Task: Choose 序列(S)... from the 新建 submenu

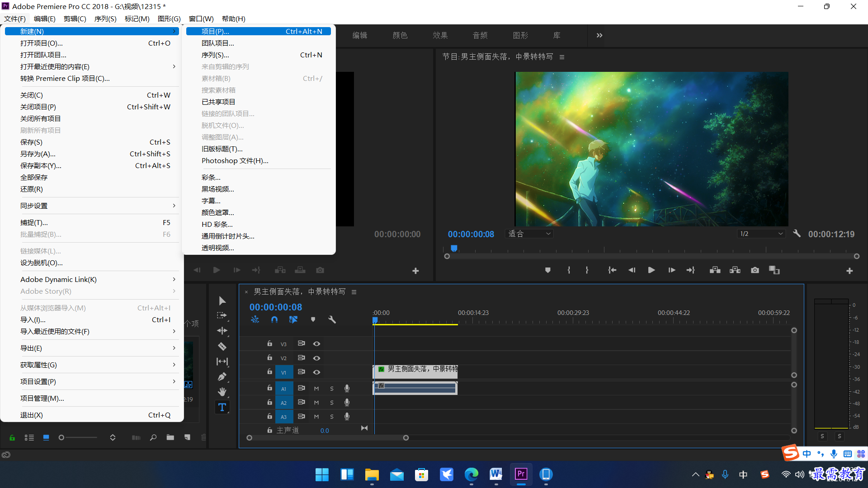Action: pyautogui.click(x=259, y=55)
